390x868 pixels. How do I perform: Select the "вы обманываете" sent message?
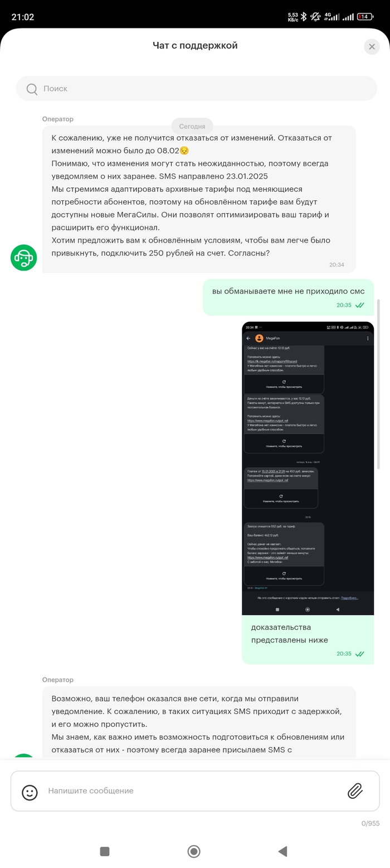point(287,291)
